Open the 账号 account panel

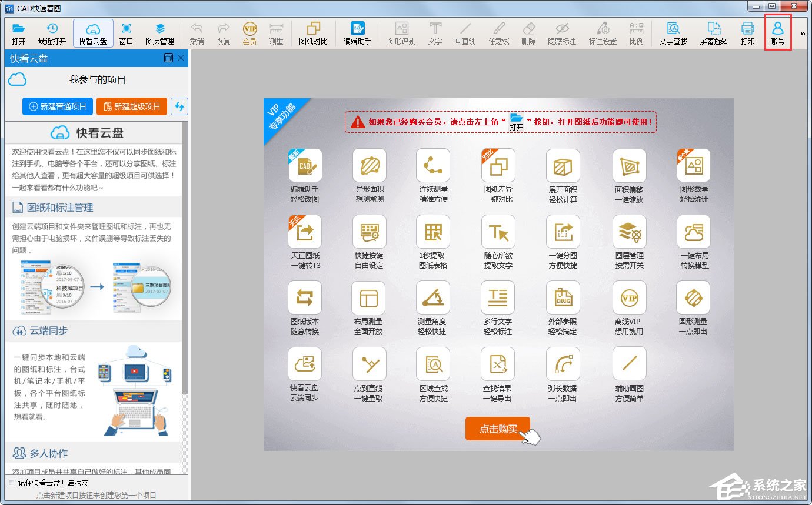click(x=778, y=32)
